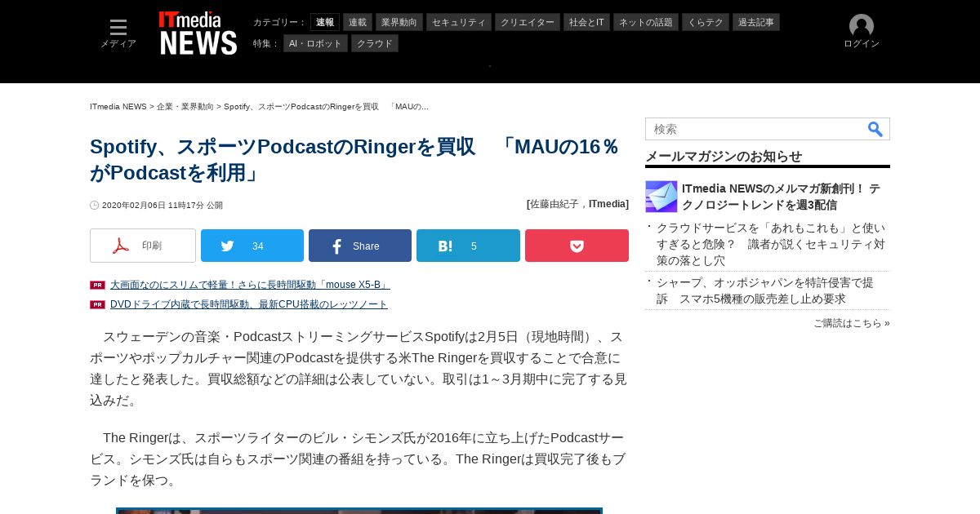Click the Hatena bookmark B! button
Image resolution: width=980 pixels, height=514 pixels.
tap(468, 246)
